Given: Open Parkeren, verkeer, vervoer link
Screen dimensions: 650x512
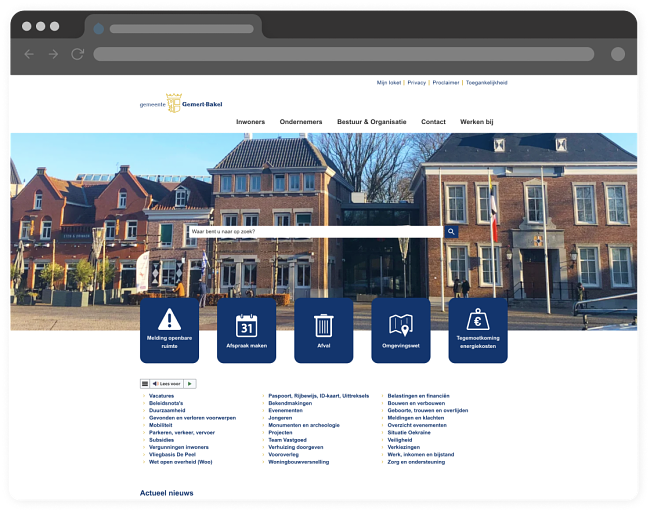Looking at the screenshot, I should coord(182,432).
